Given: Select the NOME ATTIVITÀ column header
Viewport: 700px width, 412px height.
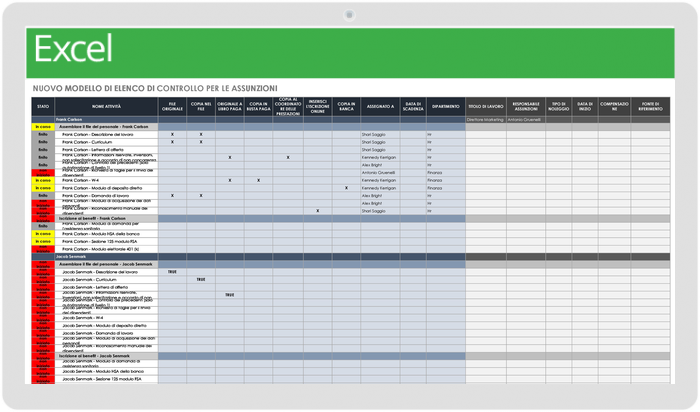Looking at the screenshot, I should tap(106, 107).
